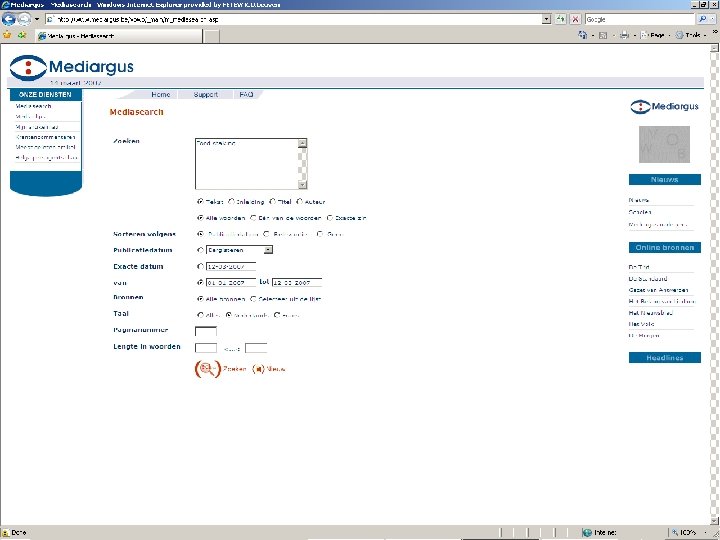This screenshot has width=720, height=540.
Task: Click the Mediargus logo in right column
Action: tap(664, 107)
